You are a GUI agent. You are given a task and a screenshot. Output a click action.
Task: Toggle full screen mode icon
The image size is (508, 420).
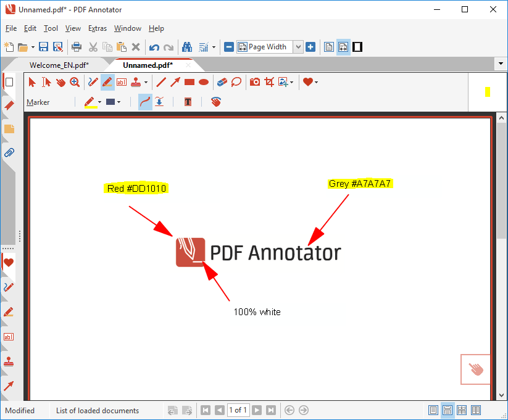tap(357, 47)
